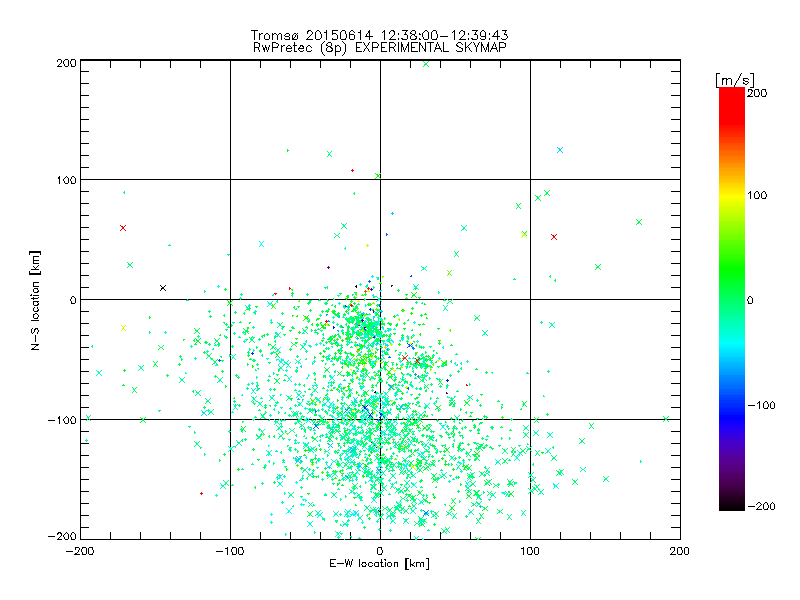
Task: Click the "200" label on the colorbar
Action: click(x=757, y=93)
